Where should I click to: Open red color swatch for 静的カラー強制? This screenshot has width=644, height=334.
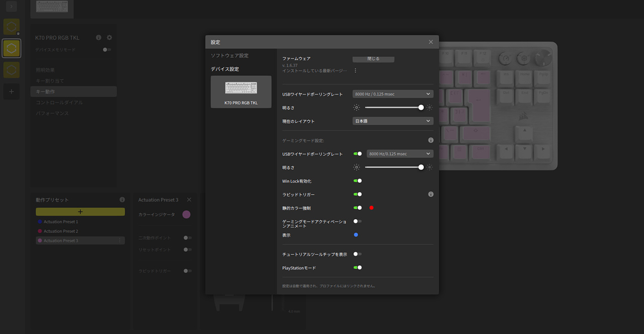(371, 208)
